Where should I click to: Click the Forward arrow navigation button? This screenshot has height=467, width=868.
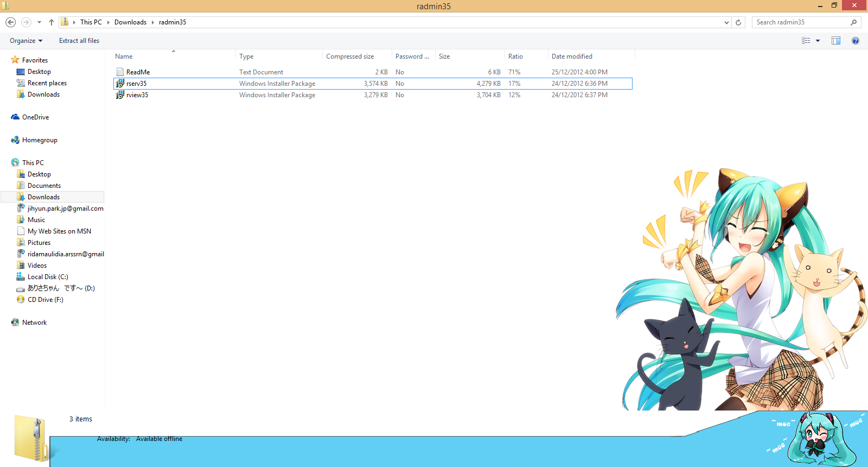click(26, 22)
